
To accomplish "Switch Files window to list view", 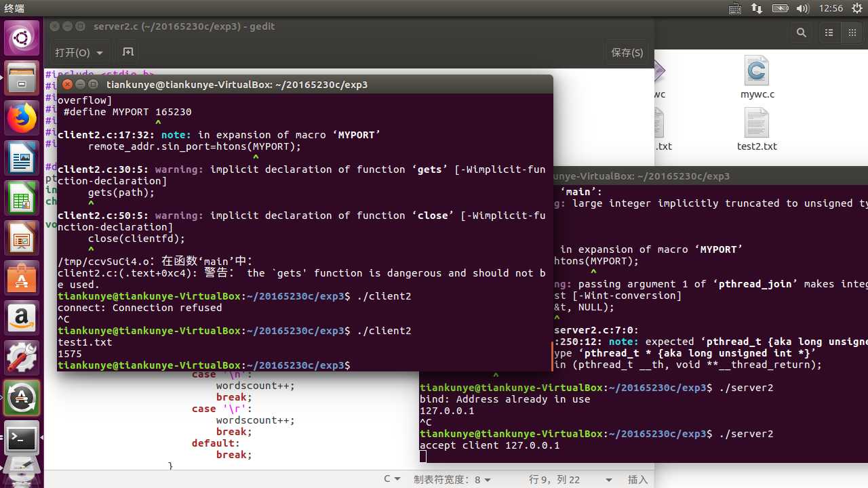I will pyautogui.click(x=829, y=33).
